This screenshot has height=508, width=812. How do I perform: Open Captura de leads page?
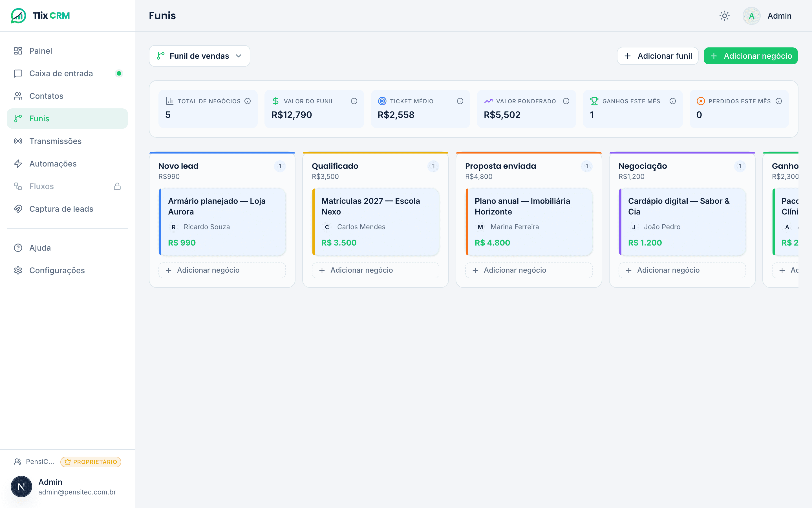tap(67, 209)
